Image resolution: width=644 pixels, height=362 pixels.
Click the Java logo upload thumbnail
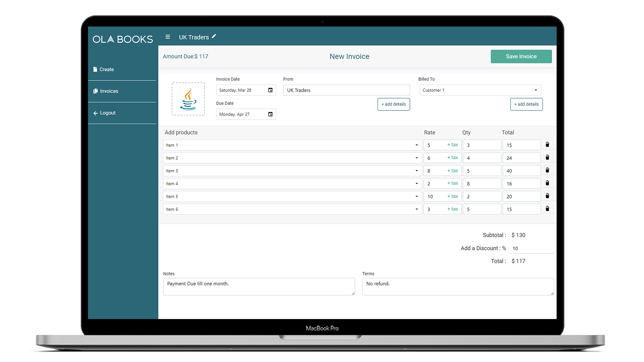188,99
